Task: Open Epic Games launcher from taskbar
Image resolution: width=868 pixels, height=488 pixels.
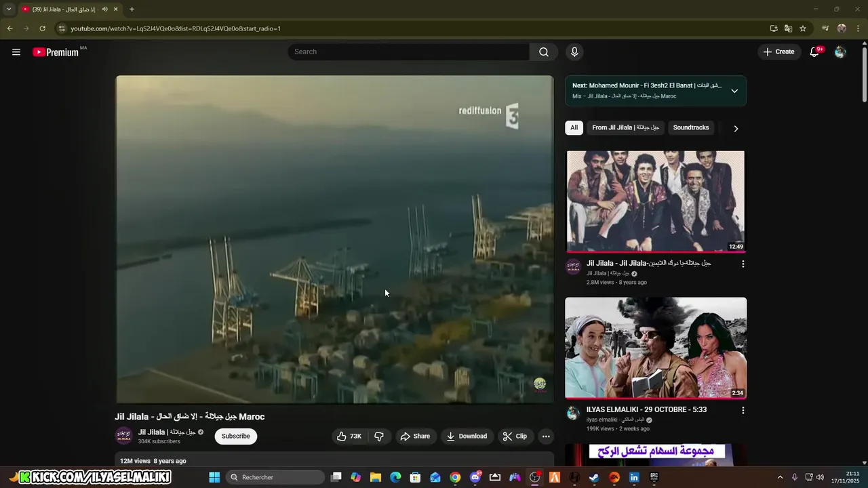Action: click(x=654, y=477)
